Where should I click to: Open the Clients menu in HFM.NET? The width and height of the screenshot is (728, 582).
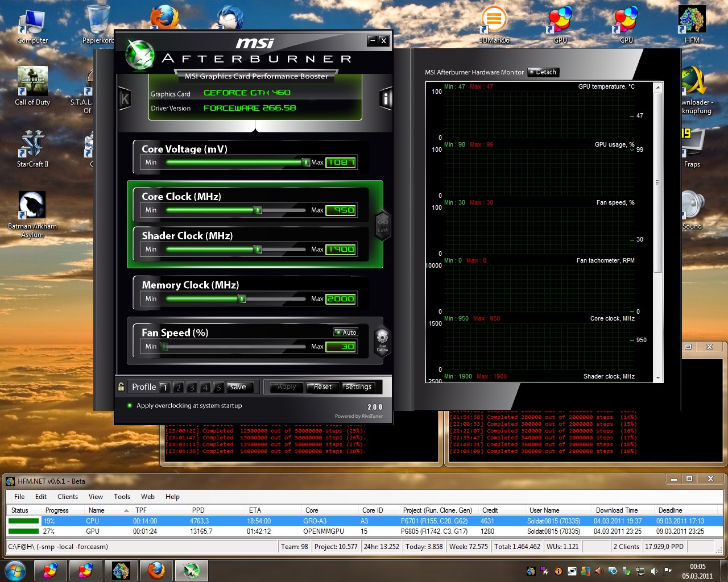[68, 497]
